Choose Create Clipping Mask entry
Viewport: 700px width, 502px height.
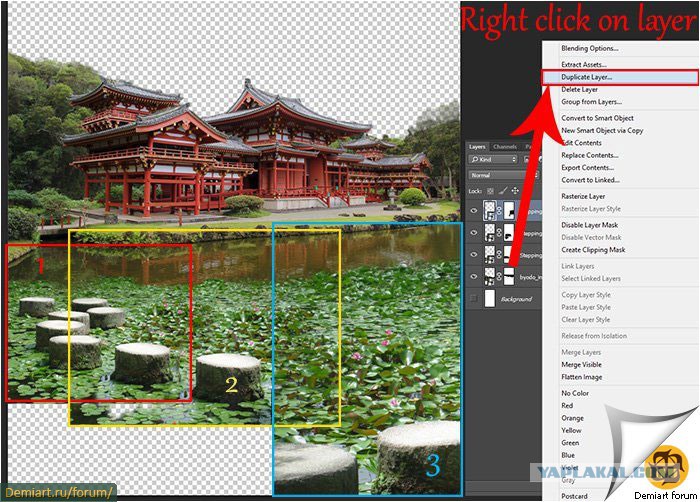pyautogui.click(x=593, y=250)
